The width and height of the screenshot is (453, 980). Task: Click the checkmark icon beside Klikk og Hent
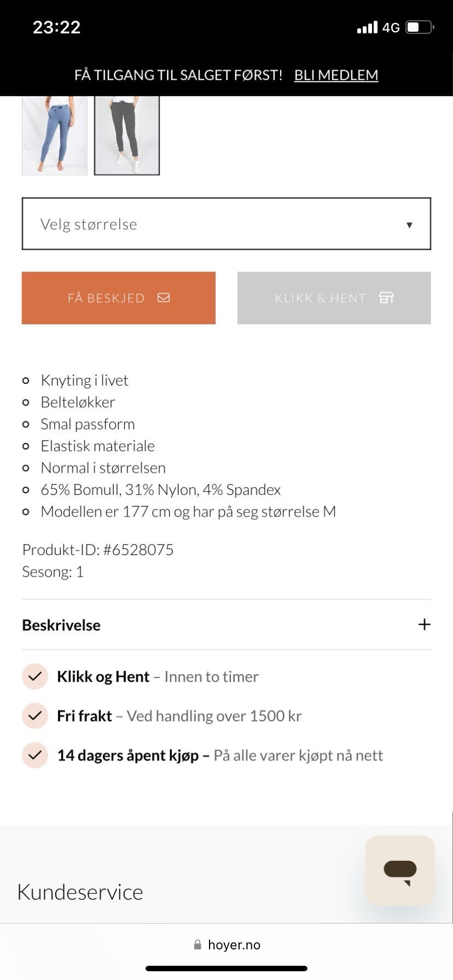(35, 676)
